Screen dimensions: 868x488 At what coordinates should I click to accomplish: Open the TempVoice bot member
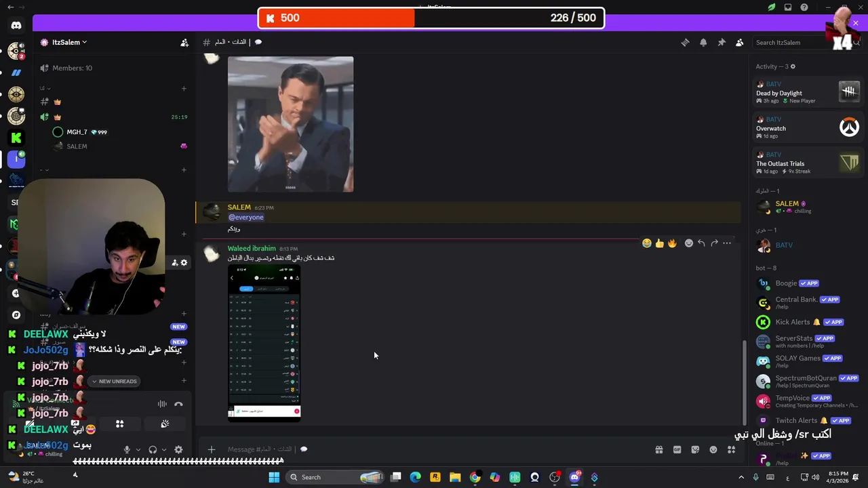(x=807, y=401)
